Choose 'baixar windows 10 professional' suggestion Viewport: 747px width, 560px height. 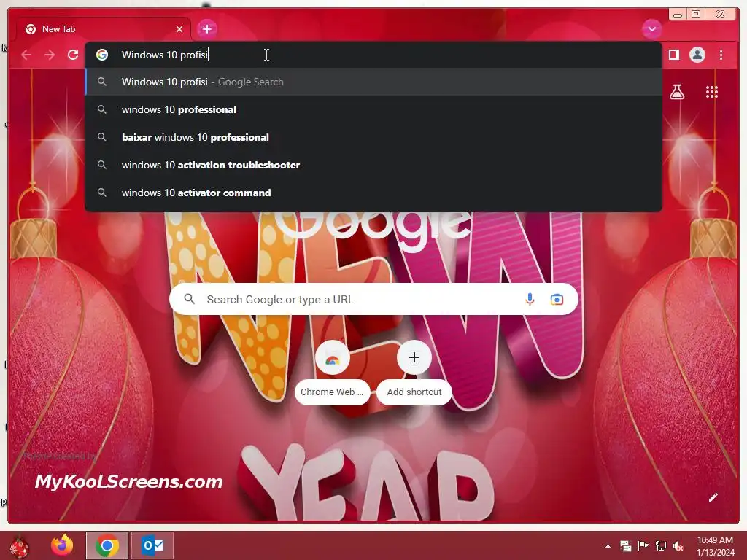[x=373, y=137]
